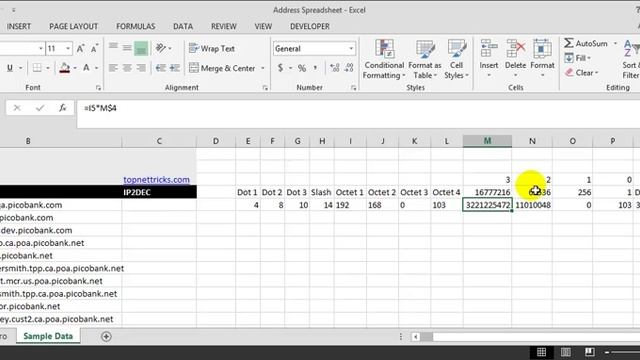The height and width of the screenshot is (360, 640).
Task: Increase decimal places
Action: click(335, 68)
